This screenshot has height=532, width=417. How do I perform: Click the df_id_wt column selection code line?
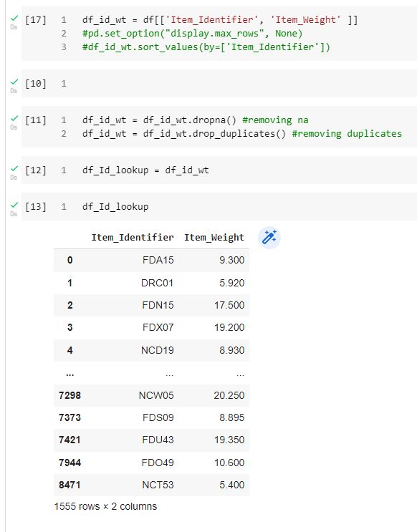click(x=220, y=19)
